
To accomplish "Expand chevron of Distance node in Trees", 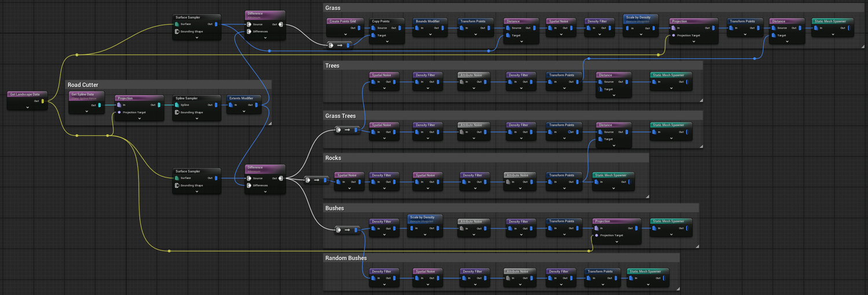I will pos(614,95).
